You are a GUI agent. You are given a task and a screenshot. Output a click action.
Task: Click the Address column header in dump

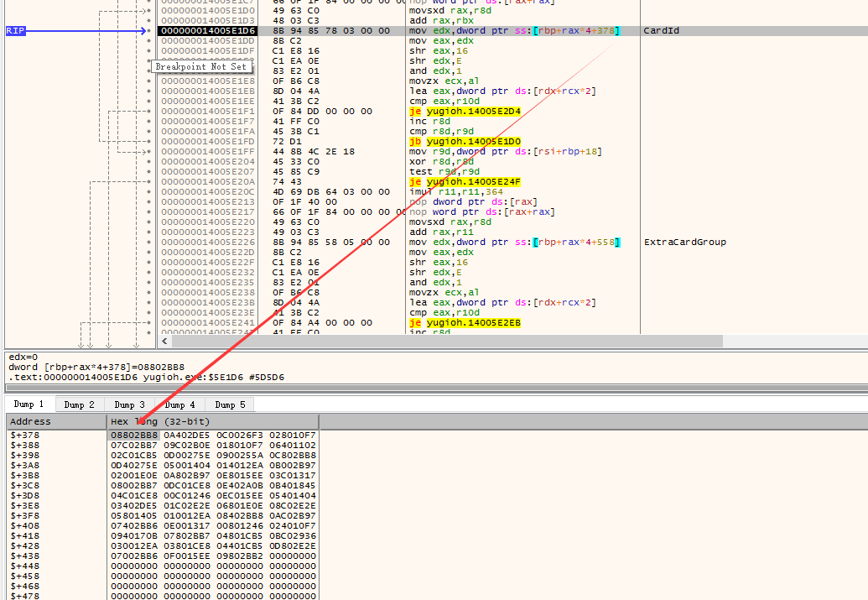56,421
